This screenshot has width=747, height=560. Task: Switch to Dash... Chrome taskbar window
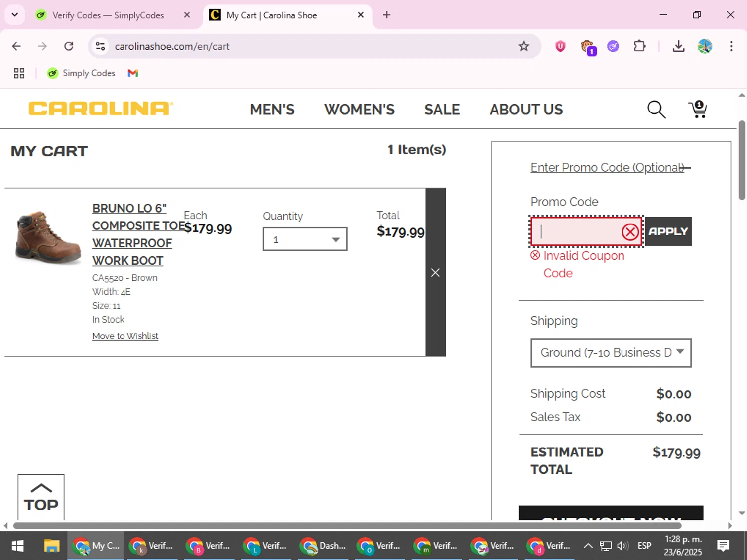pyautogui.click(x=323, y=546)
